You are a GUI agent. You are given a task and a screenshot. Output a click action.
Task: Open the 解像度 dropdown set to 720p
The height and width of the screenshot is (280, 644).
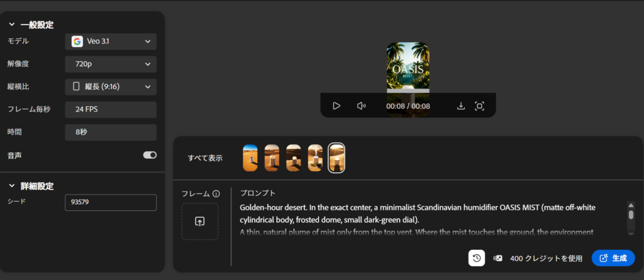(111, 64)
